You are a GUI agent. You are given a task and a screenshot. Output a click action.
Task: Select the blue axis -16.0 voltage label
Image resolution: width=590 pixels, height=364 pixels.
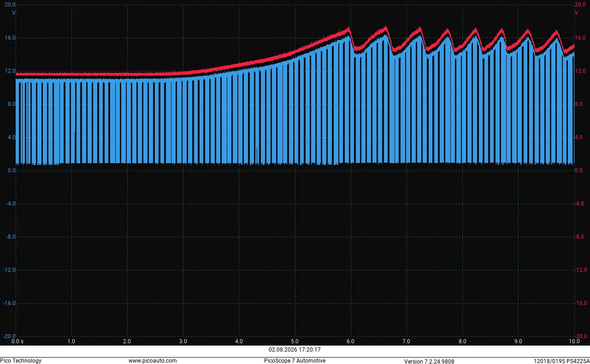(x=9, y=303)
